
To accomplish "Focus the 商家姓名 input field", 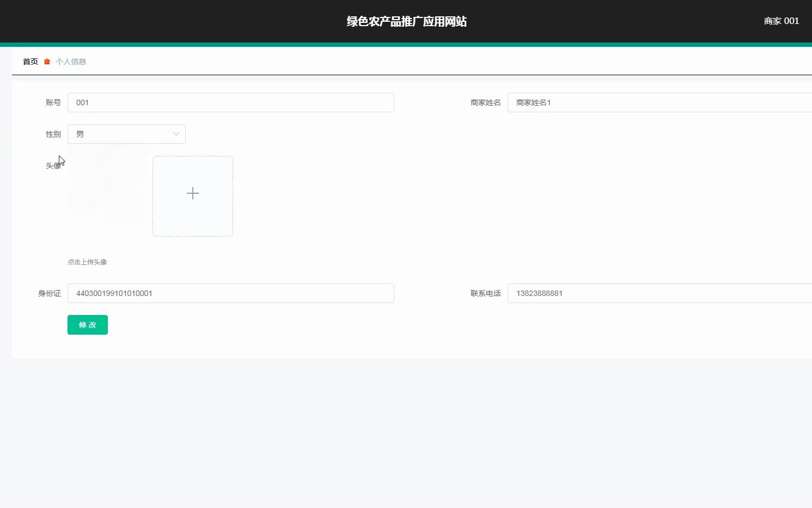I will coord(660,102).
